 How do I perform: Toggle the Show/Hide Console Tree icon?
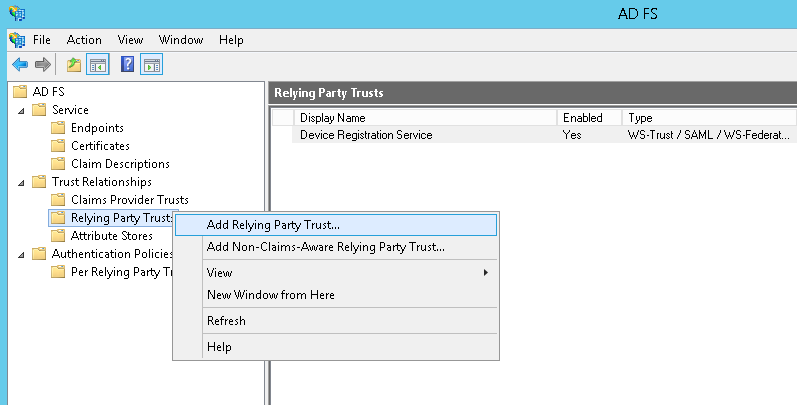[x=98, y=65]
